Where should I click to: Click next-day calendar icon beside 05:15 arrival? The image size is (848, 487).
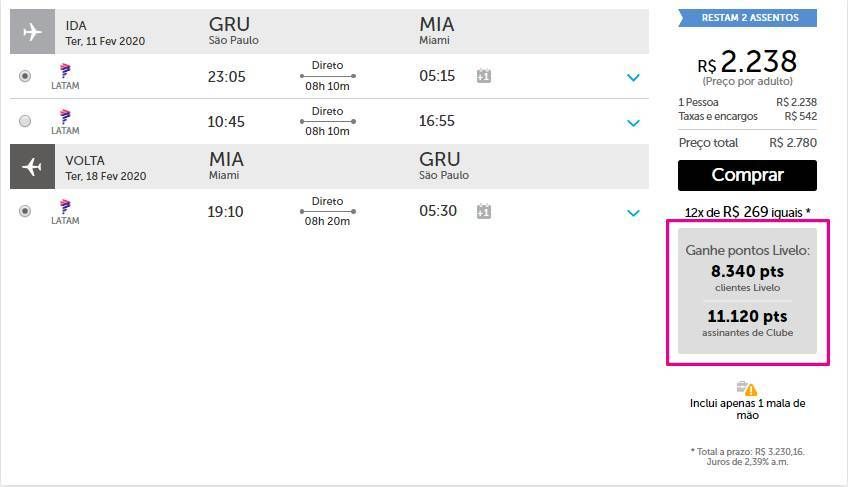pos(484,76)
